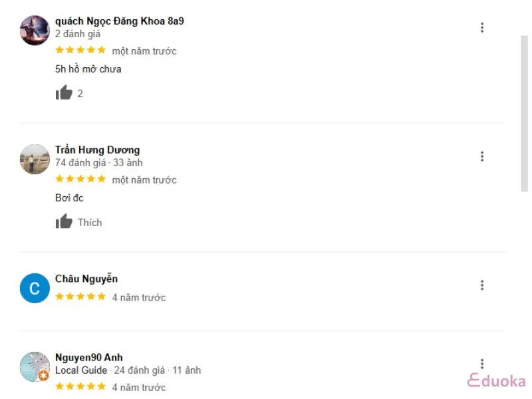Click the 'một năm trước' timestamp on first review
This screenshot has width=532, height=399.
(146, 51)
